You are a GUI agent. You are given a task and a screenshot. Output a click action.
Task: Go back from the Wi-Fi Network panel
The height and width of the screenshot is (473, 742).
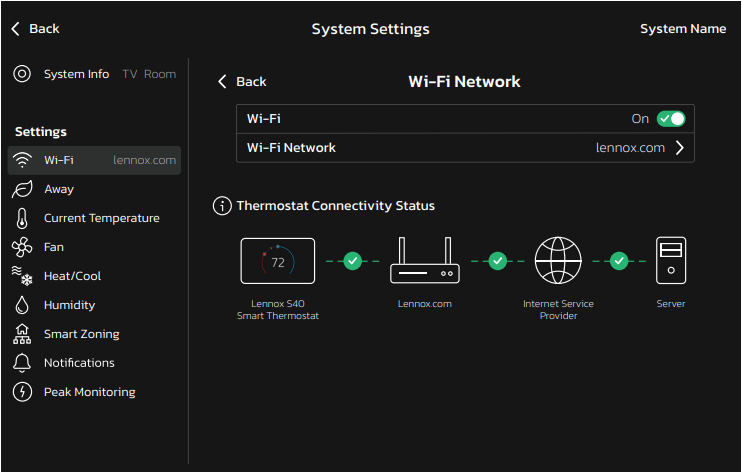click(x=242, y=82)
